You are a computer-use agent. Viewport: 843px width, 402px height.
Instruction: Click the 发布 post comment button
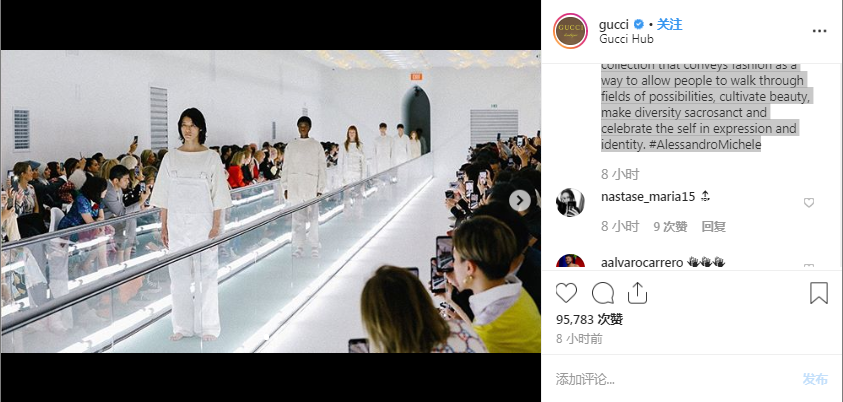click(x=815, y=379)
